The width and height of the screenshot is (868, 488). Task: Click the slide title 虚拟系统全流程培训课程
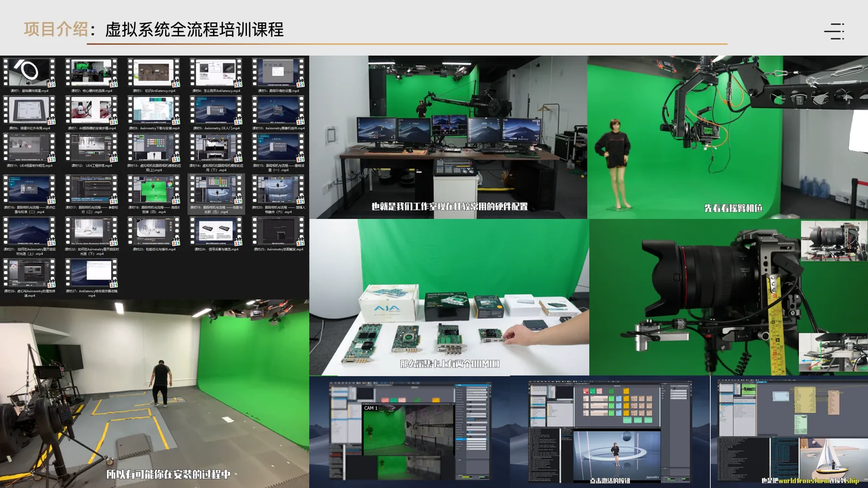pyautogui.click(x=194, y=29)
